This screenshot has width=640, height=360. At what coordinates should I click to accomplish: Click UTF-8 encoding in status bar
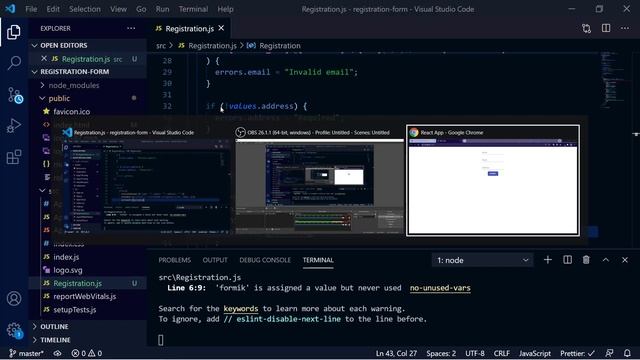(475, 353)
